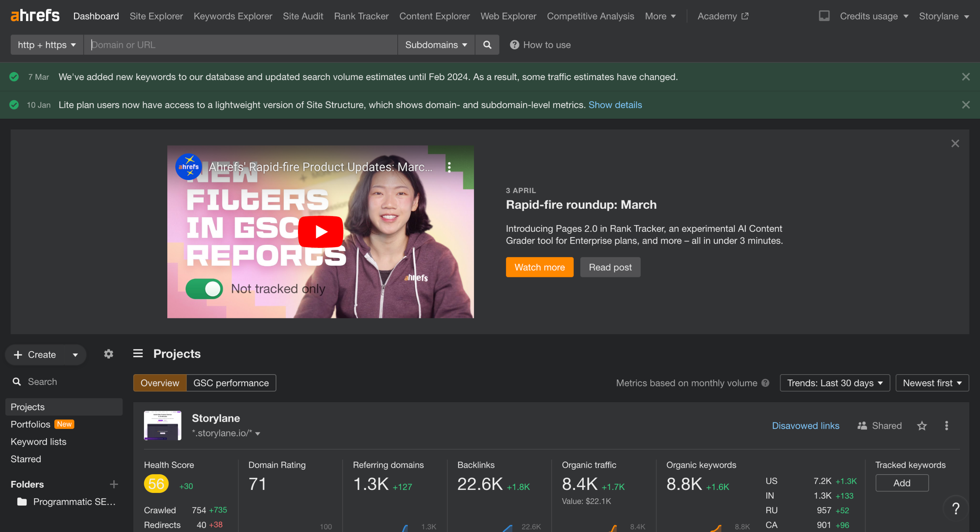Click the search magnifier button in URL bar

pos(487,45)
